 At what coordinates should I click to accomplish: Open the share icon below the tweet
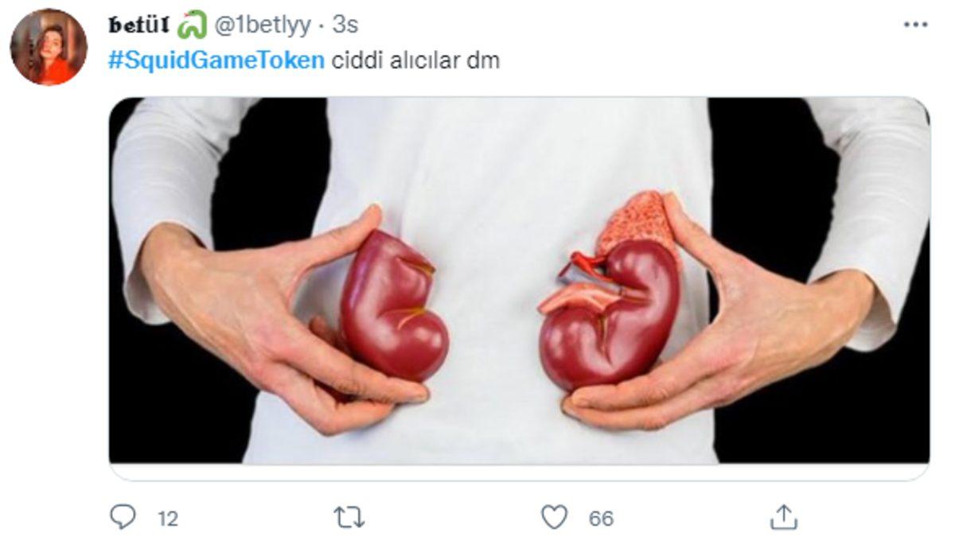click(x=783, y=519)
